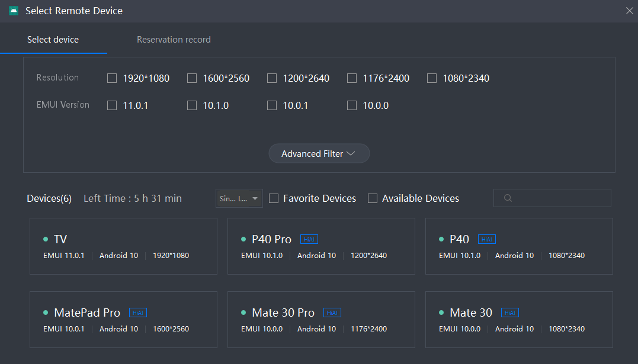Screen dimensions: 638x364
Task: Click the HiAI badge on Mate 30 Pro card
Action: 332,313
